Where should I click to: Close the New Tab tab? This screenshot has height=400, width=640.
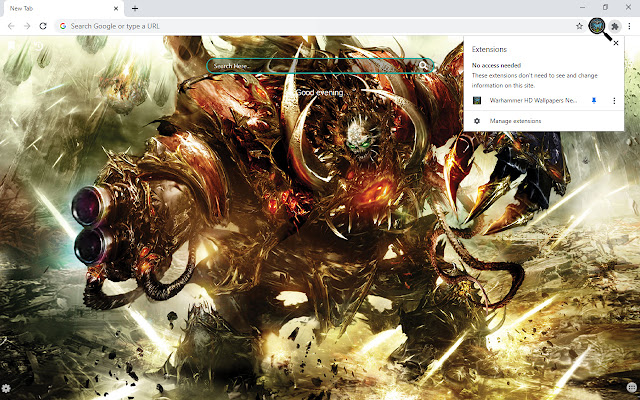pyautogui.click(x=116, y=9)
